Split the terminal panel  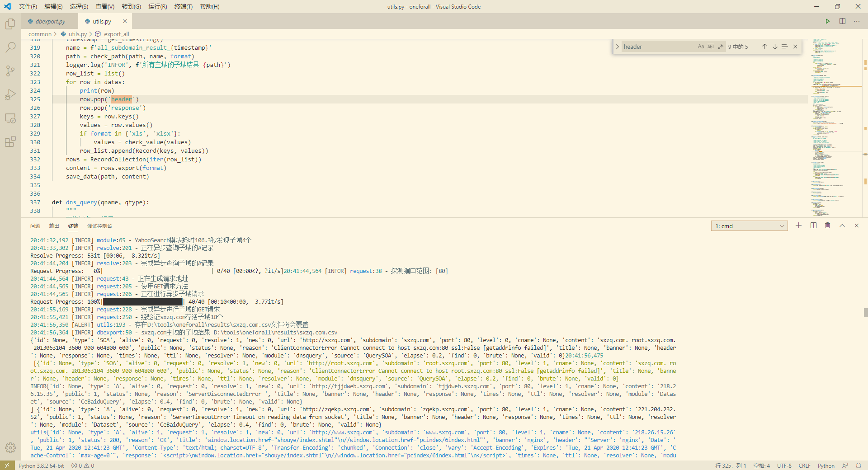click(x=813, y=226)
